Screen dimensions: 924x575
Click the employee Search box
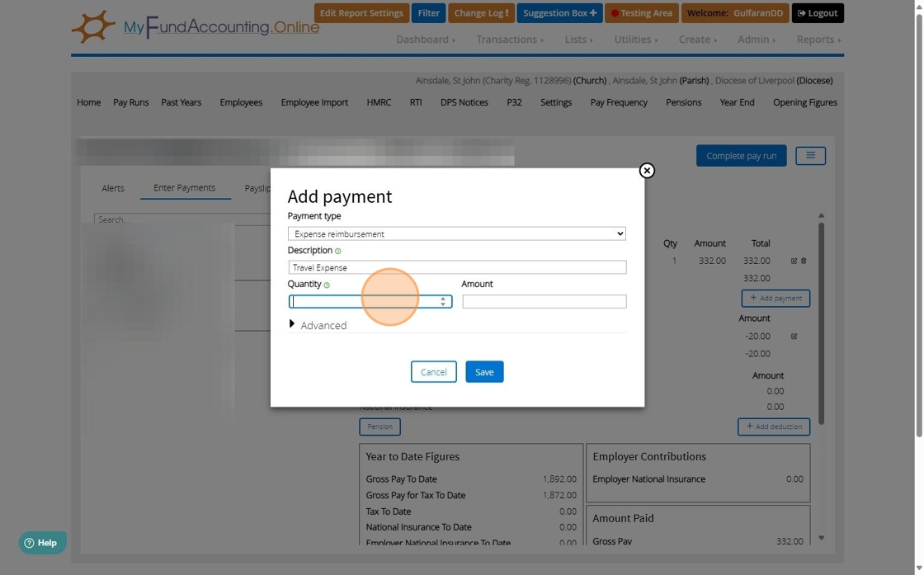pos(181,219)
